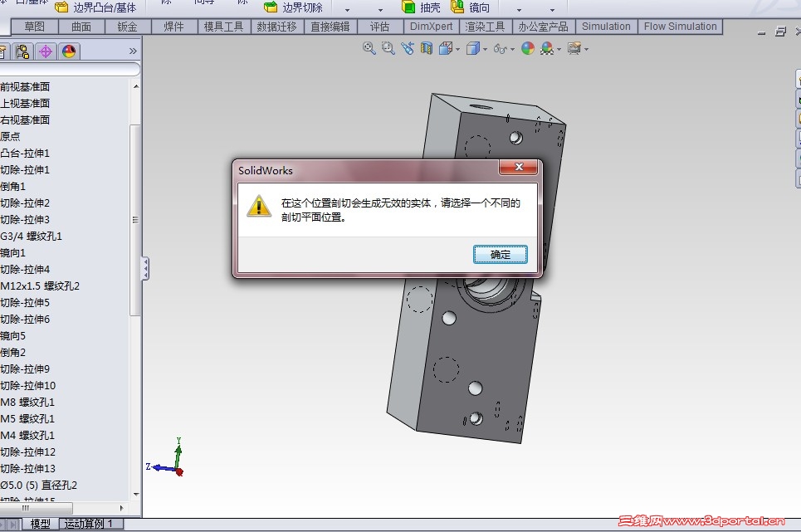This screenshot has height=532, width=801.
Task: Select 镜向1 feature
Action: [12, 253]
